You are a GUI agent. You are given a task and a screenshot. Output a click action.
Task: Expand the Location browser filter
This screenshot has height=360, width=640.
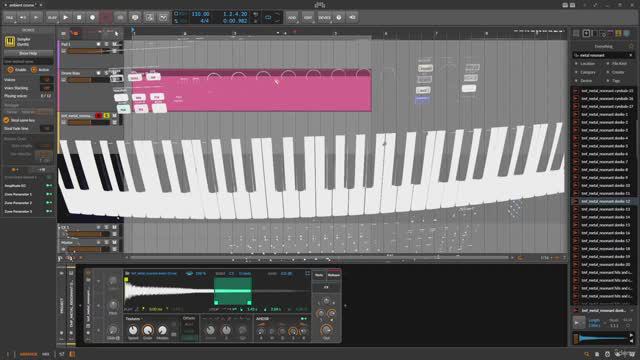[585, 64]
